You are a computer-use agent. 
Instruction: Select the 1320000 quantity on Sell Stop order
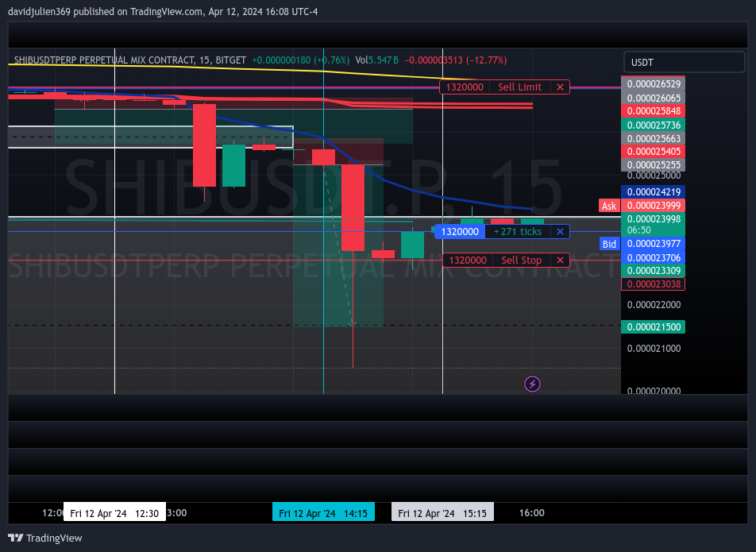point(468,261)
